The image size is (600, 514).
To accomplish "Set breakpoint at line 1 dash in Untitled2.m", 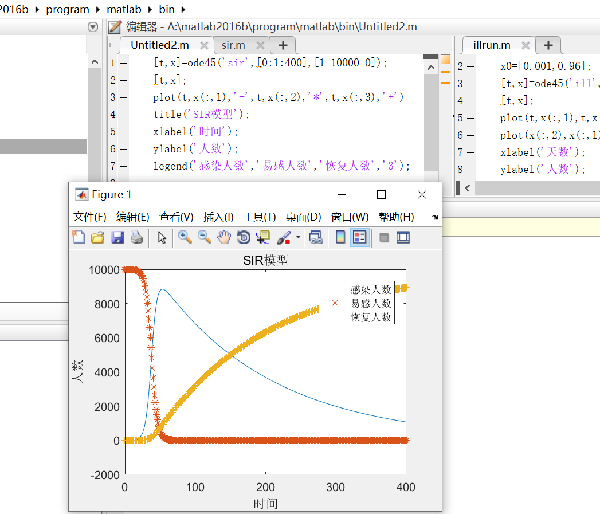I will coord(124,63).
